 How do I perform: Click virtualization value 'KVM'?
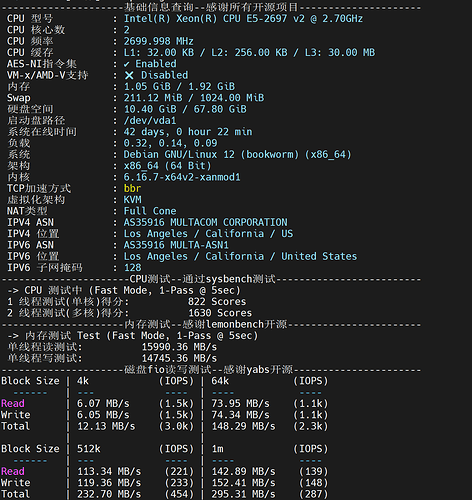[132, 200]
